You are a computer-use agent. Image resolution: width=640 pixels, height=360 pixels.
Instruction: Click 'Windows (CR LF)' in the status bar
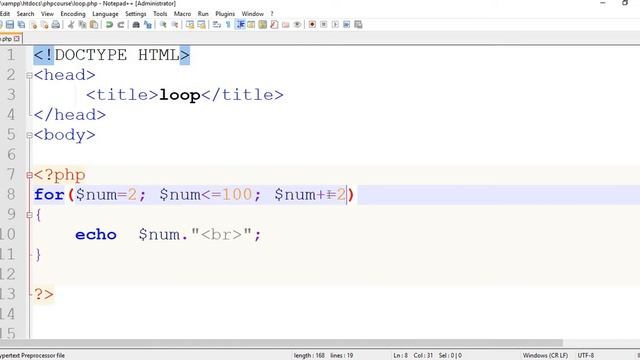tap(545, 356)
